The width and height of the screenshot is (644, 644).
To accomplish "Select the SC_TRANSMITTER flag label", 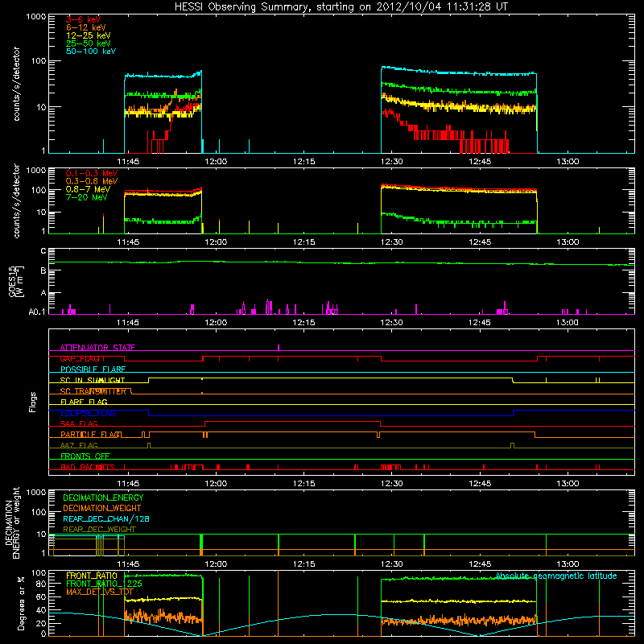I will [93, 391].
